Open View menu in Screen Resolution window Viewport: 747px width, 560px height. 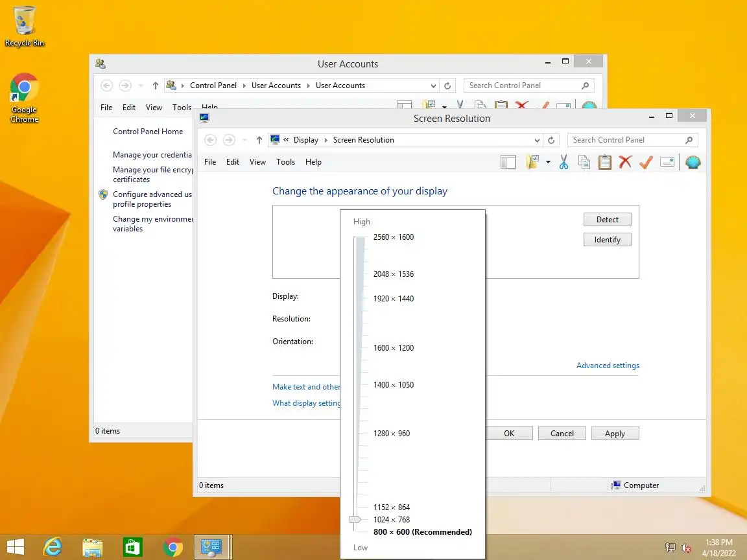[257, 162]
